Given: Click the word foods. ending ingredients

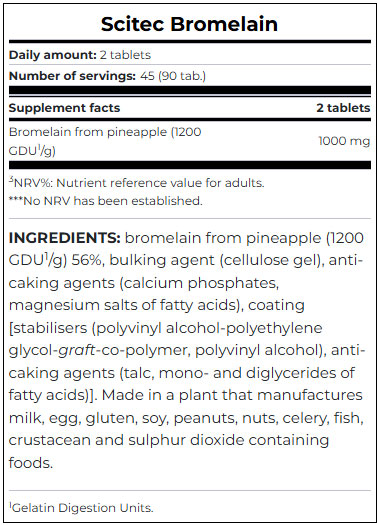Looking at the screenshot, I should pyautogui.click(x=31, y=463).
